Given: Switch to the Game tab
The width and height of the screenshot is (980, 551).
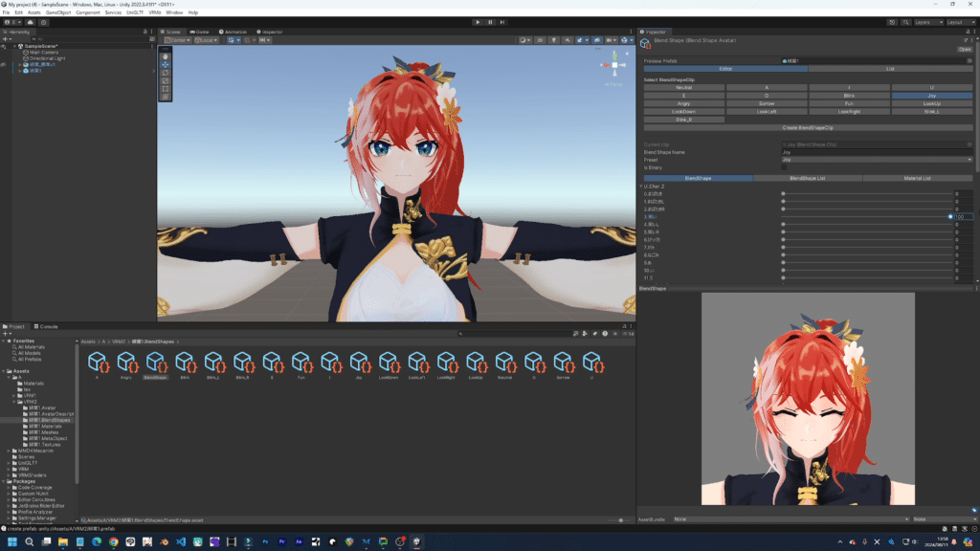Looking at the screenshot, I should tap(199, 32).
